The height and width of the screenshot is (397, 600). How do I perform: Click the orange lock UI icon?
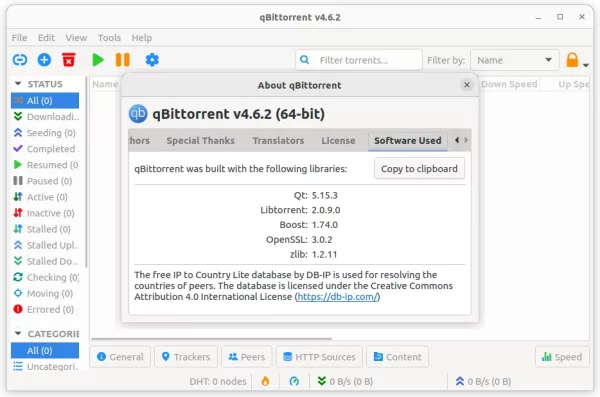point(572,60)
